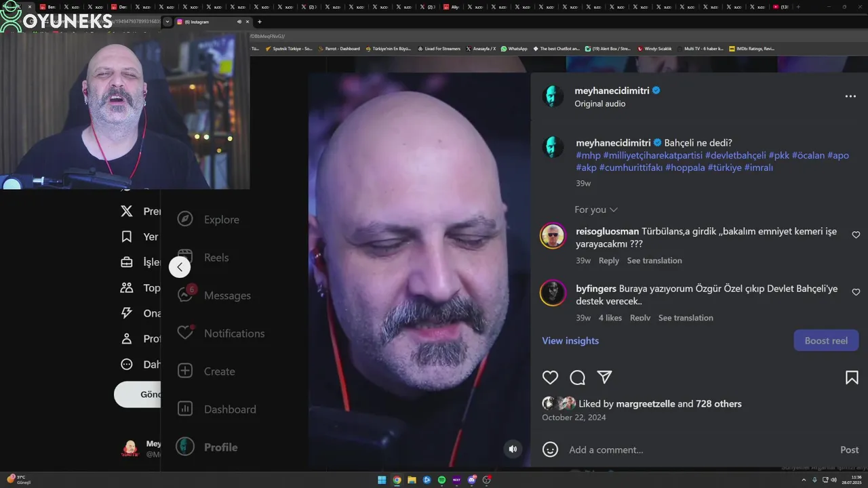This screenshot has height=488, width=868.
Task: Mute the reel audio
Action: 513,449
